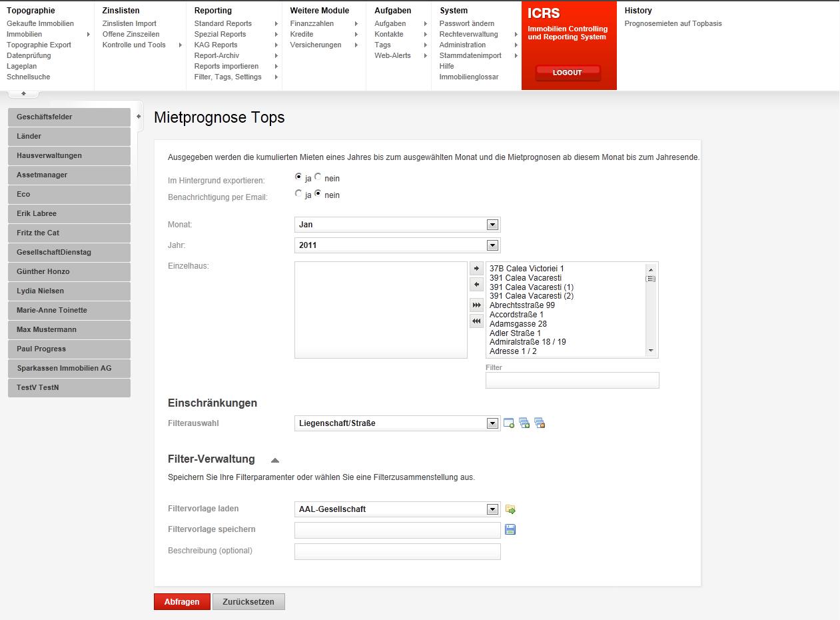Click the triple right-arrow move-all button

point(476,305)
